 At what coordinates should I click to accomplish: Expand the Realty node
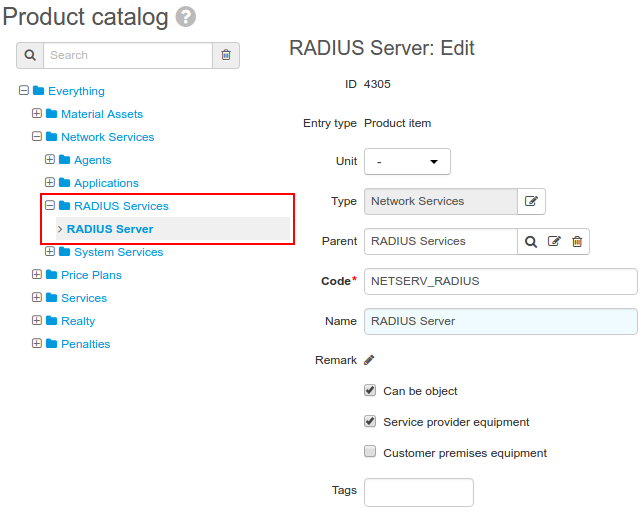click(37, 320)
